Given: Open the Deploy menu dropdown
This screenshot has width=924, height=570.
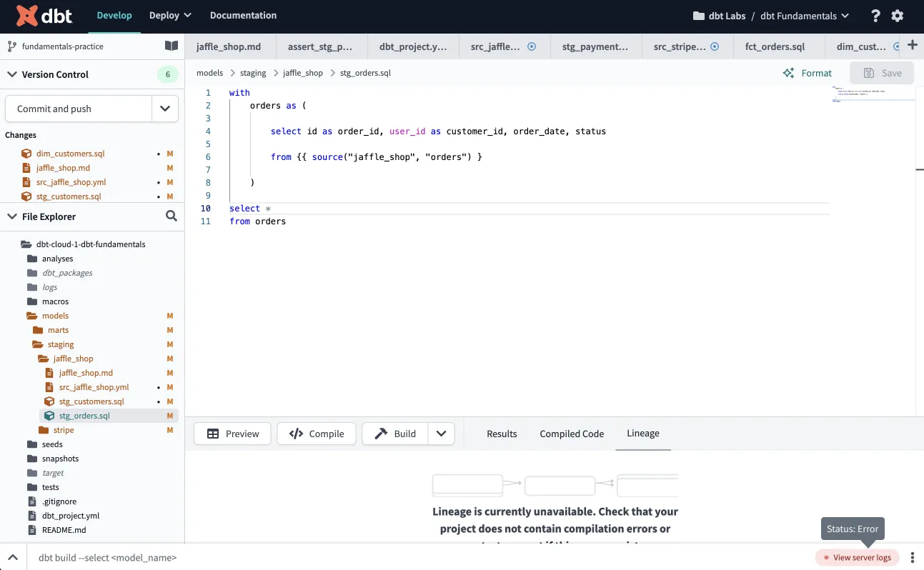Looking at the screenshot, I should (x=170, y=15).
